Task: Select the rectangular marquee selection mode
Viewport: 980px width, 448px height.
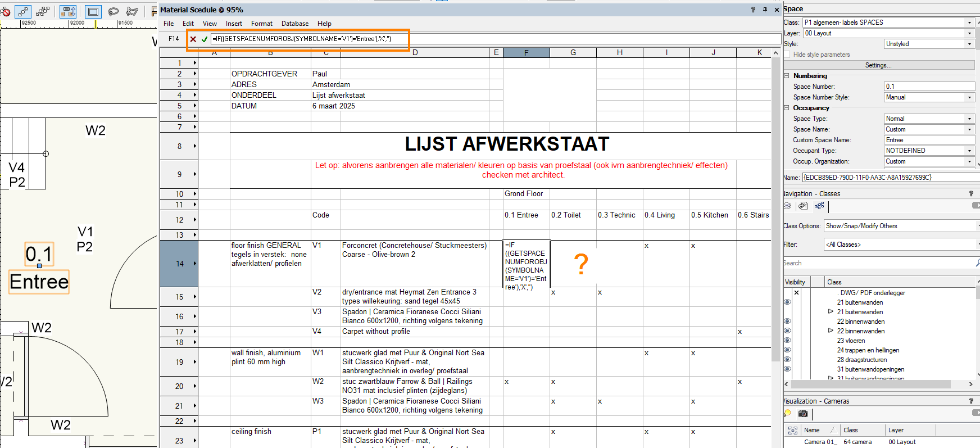Action: 93,11
